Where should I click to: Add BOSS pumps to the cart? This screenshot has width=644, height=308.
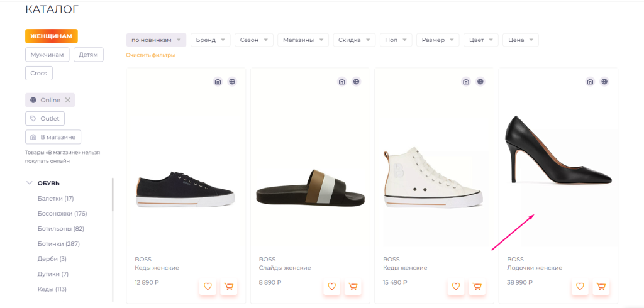601,287
